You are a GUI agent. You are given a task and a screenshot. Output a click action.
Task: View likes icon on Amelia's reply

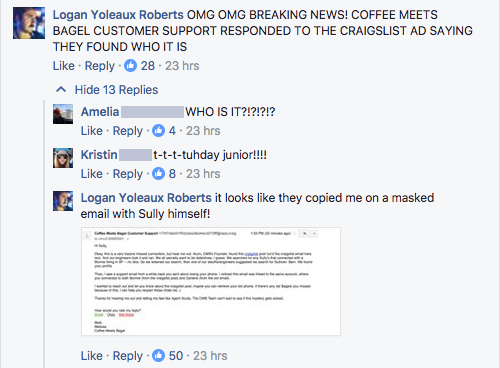coord(158,131)
